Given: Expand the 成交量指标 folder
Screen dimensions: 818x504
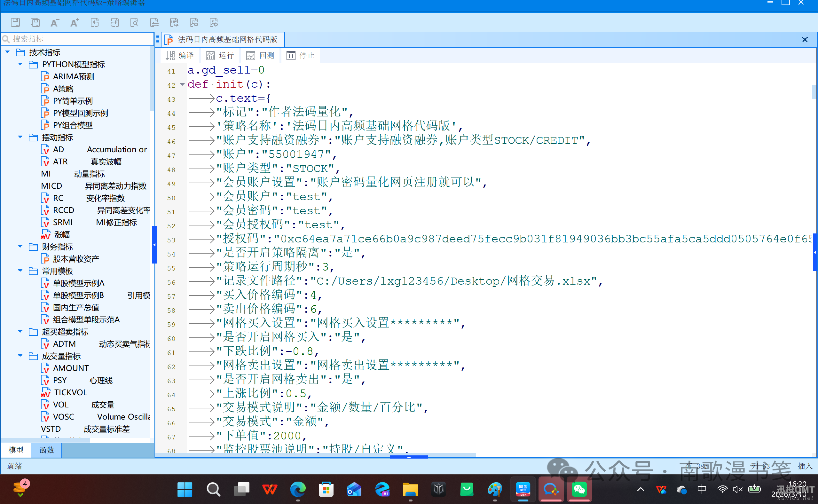Looking at the screenshot, I should click(20, 356).
